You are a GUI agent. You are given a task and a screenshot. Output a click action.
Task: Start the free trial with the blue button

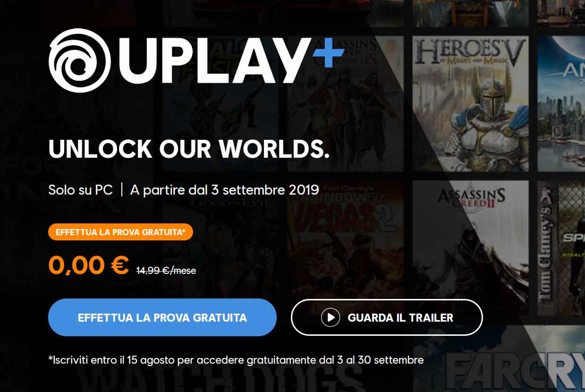[162, 317]
